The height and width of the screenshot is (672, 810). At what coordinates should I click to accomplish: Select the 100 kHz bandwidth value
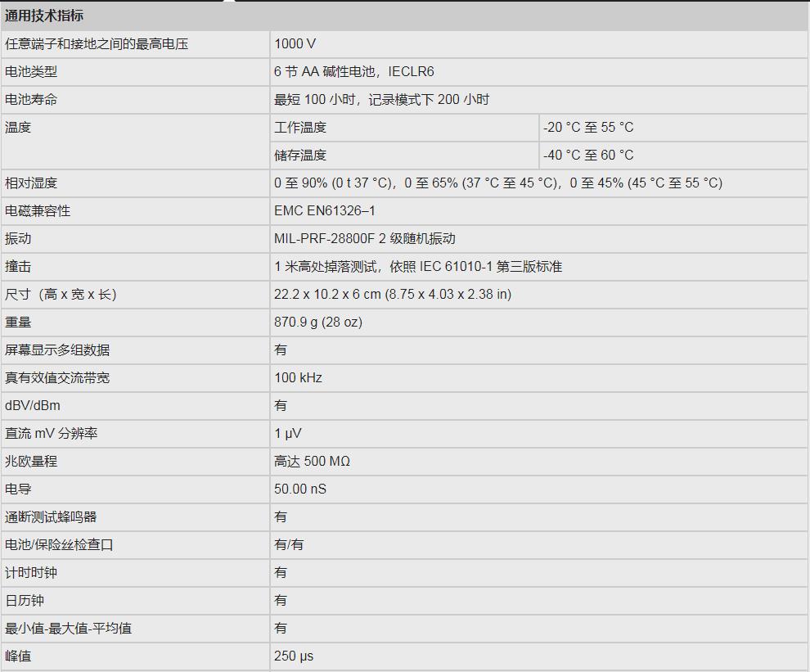298,378
